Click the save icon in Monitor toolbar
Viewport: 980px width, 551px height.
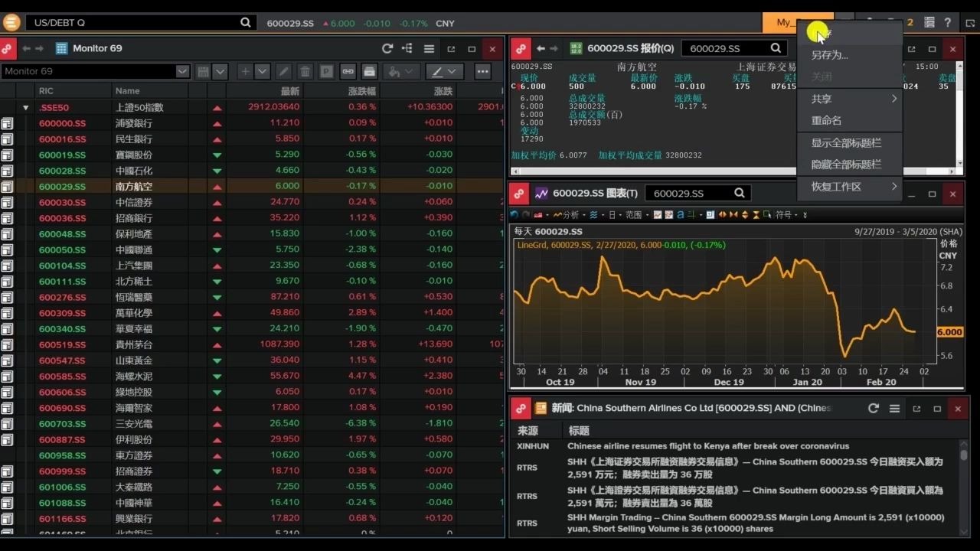pyautogui.click(x=203, y=71)
